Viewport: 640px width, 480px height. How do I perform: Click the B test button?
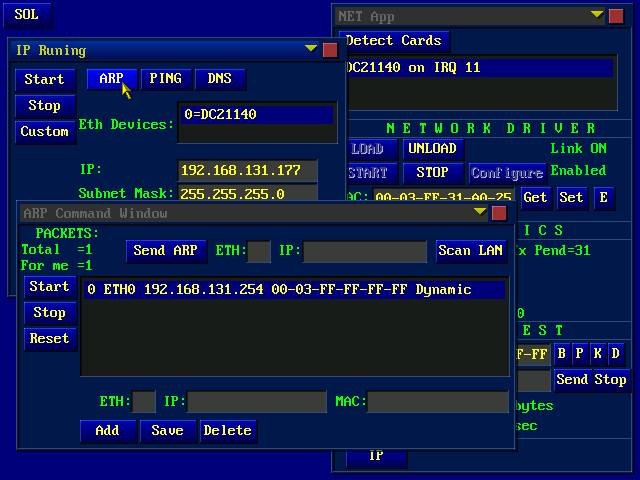[x=562, y=353]
